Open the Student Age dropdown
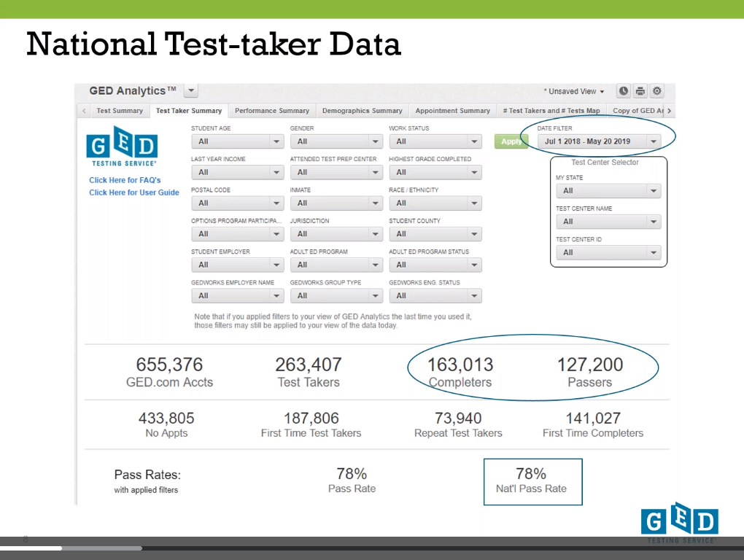The image size is (744, 560). pyautogui.click(x=237, y=141)
